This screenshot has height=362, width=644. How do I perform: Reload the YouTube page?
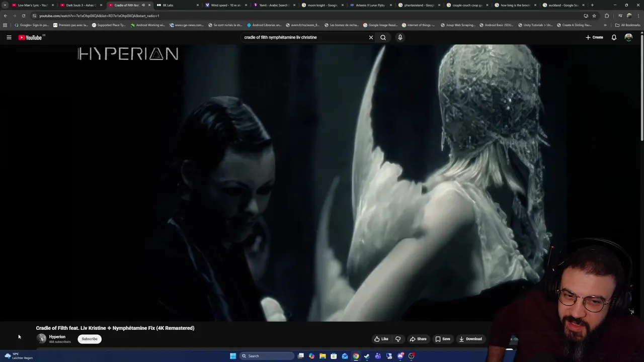24,16
